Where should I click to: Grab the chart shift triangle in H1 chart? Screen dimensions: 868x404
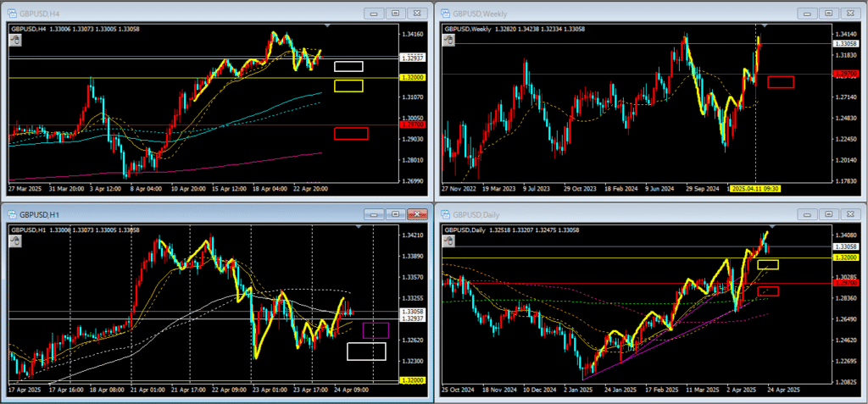pyautogui.click(x=359, y=226)
